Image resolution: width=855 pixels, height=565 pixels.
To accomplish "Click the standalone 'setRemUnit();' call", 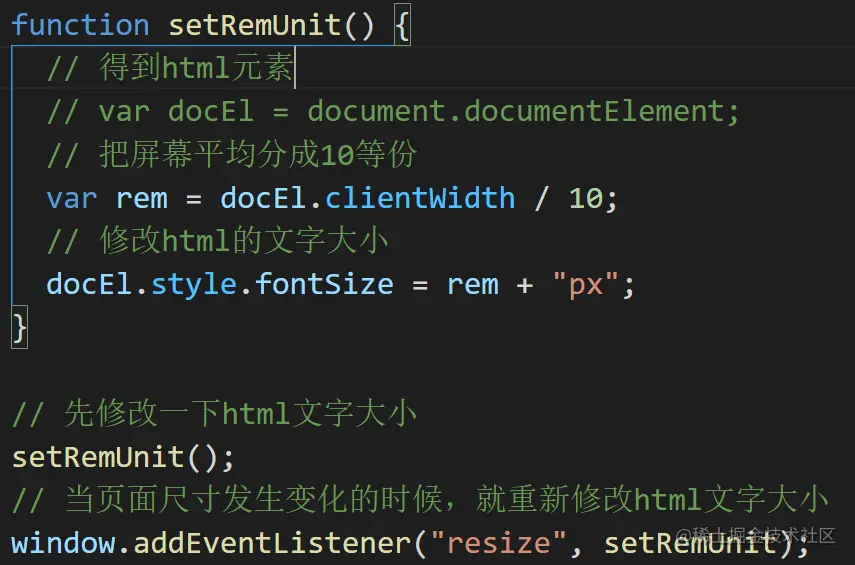I will [x=123, y=457].
